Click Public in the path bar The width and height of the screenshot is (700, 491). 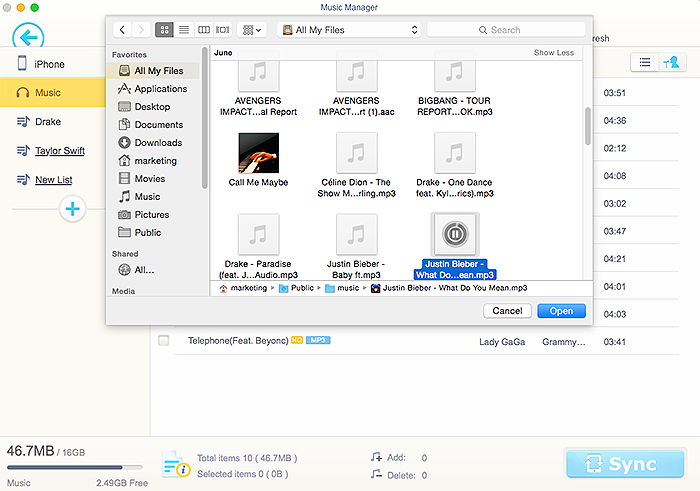pyautogui.click(x=297, y=288)
